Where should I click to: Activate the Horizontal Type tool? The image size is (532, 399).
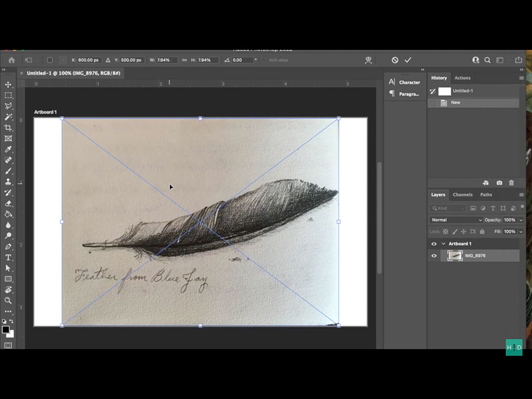(x=8, y=258)
